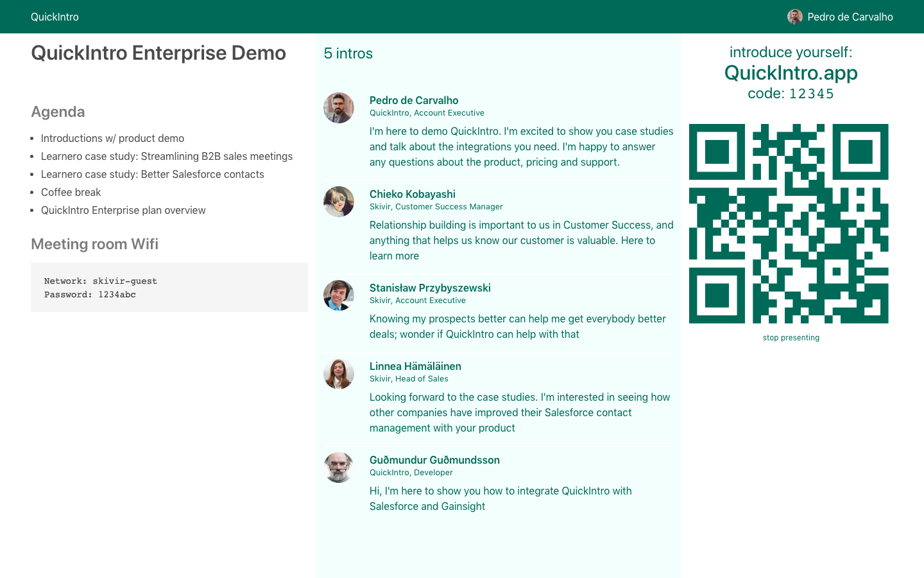Click the QuickIntro, Developer subtitle
Image resolution: width=924 pixels, height=578 pixels.
[x=411, y=473]
